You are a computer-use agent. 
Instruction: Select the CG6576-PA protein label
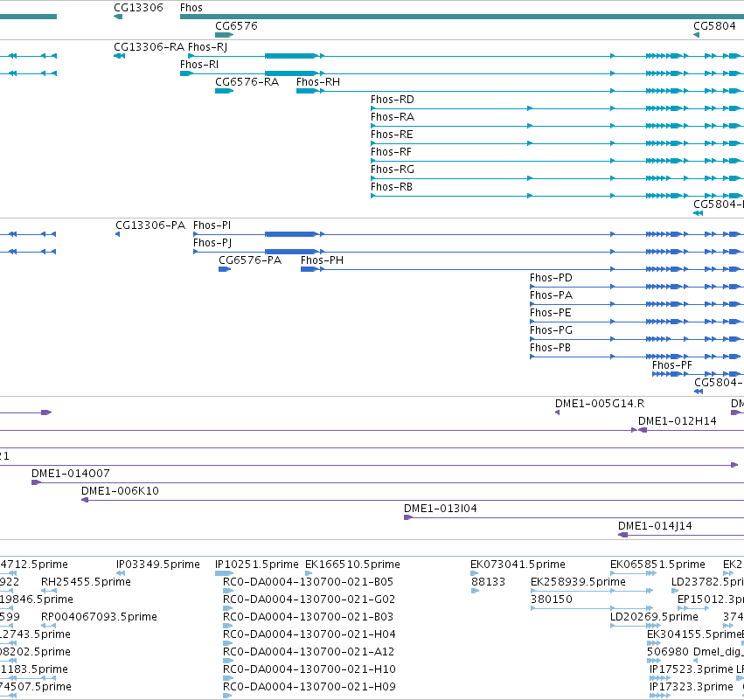tap(250, 260)
